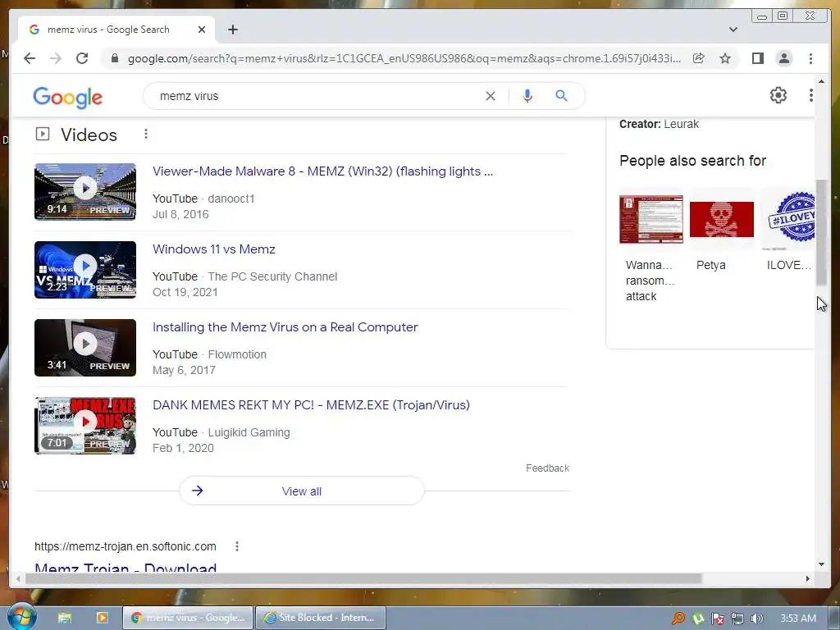Open Installing the Memz Virus on a Real Computer
This screenshot has width=840, height=630.
point(285,327)
